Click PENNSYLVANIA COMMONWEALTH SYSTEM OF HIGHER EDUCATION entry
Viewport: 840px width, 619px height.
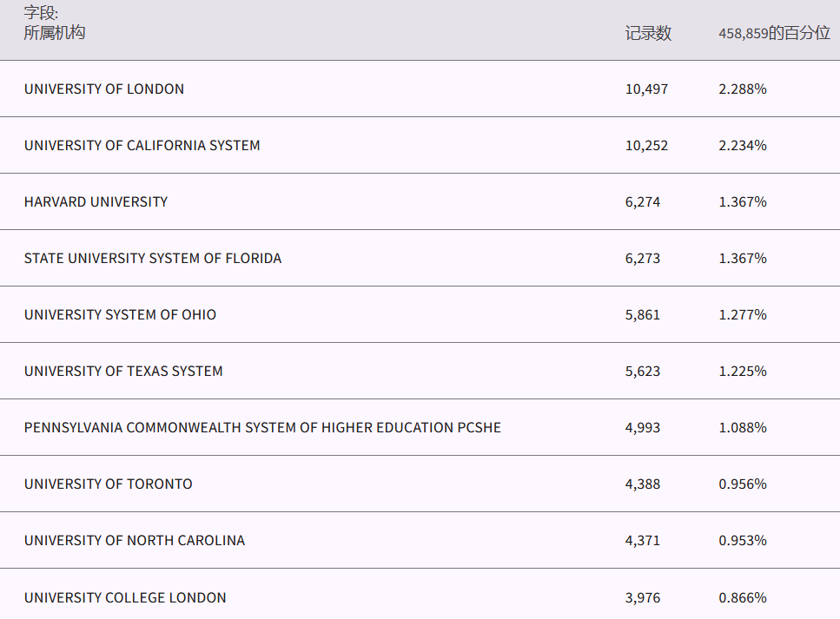(x=262, y=427)
